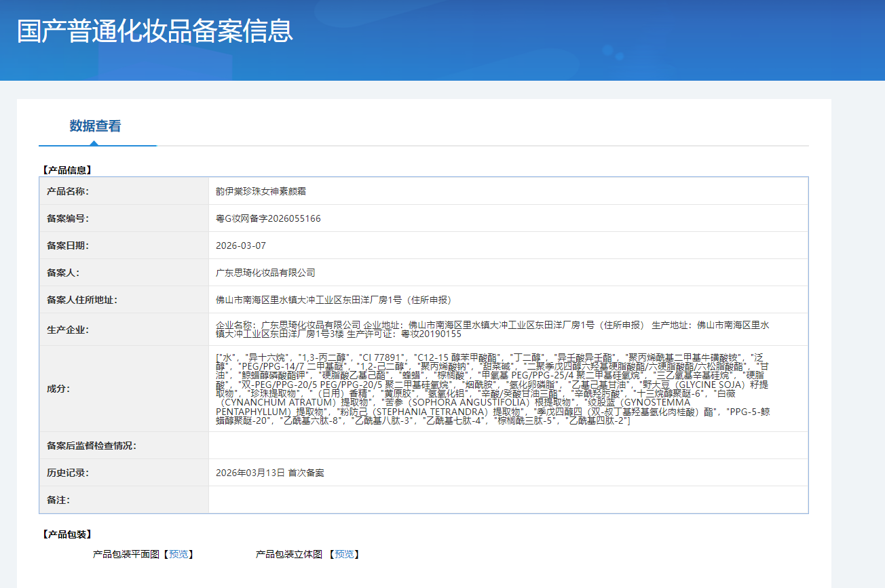Viewport: 885px width, 588px height.
Task: Select history entry 2026年03月13日 首次备案
Action: 270,473
